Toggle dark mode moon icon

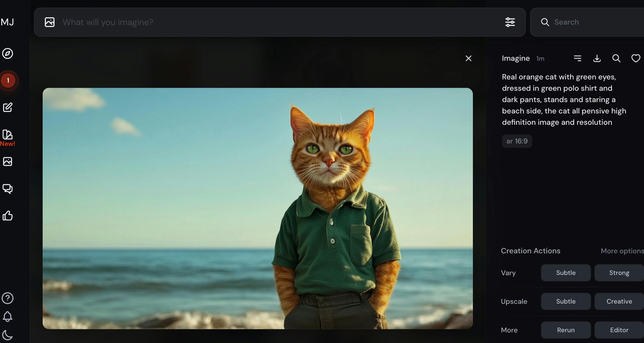pos(8,335)
